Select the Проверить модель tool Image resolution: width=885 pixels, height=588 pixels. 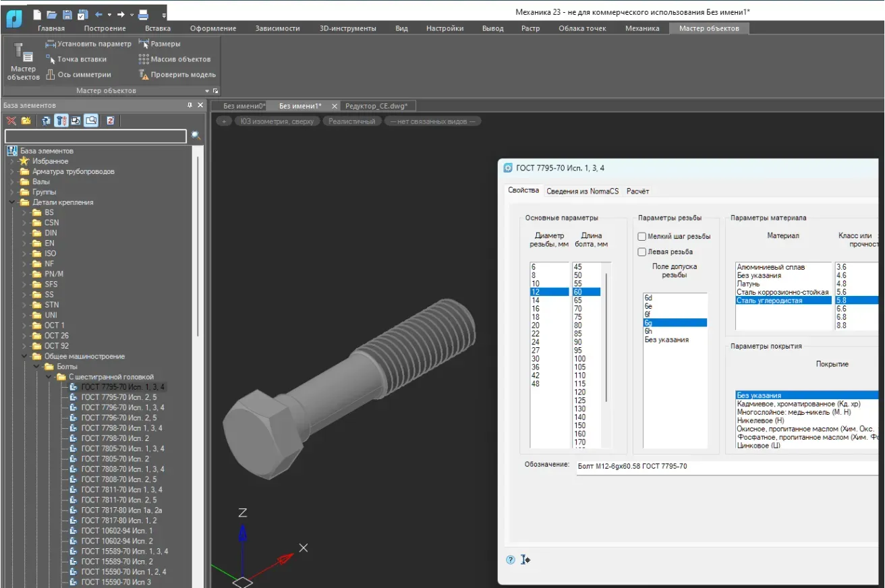[x=177, y=75]
